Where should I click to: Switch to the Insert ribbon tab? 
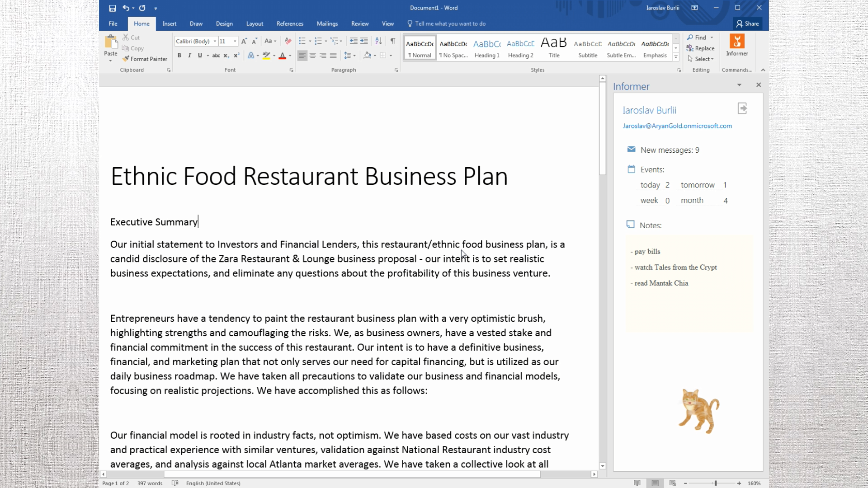point(170,23)
